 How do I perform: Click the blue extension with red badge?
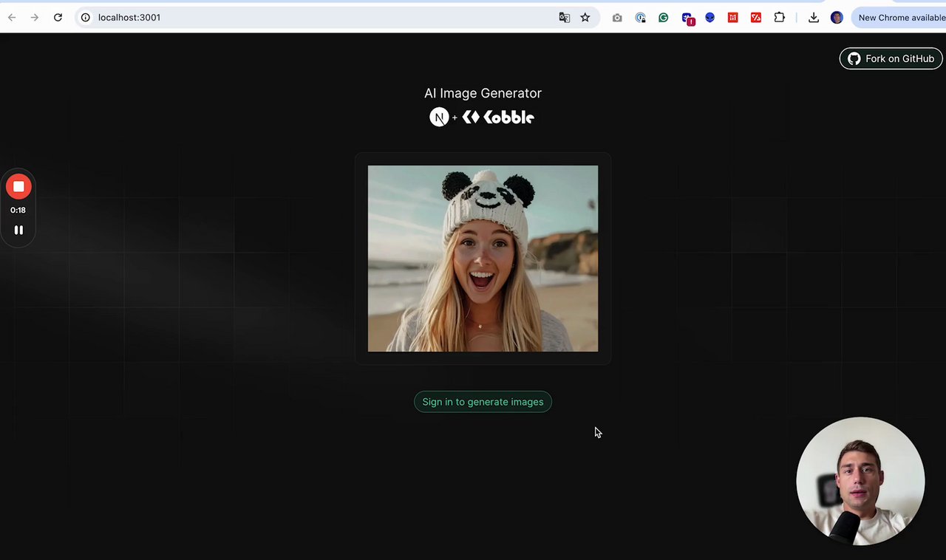point(688,18)
